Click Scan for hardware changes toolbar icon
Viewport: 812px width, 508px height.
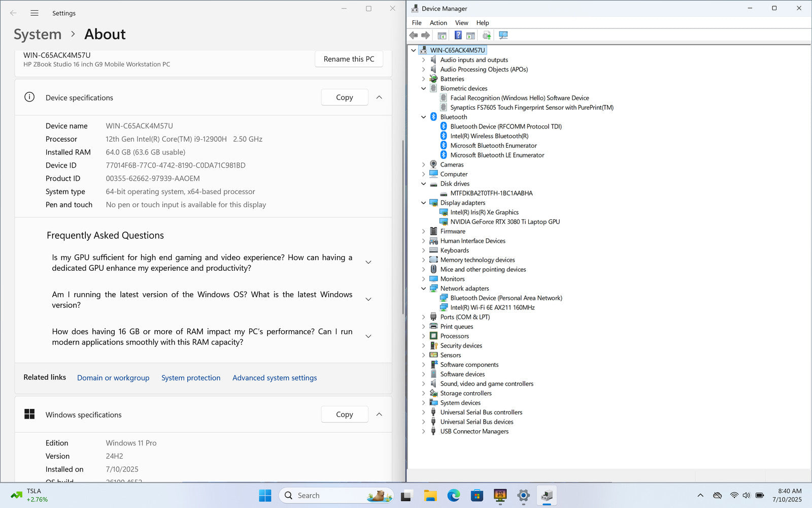pyautogui.click(x=503, y=35)
